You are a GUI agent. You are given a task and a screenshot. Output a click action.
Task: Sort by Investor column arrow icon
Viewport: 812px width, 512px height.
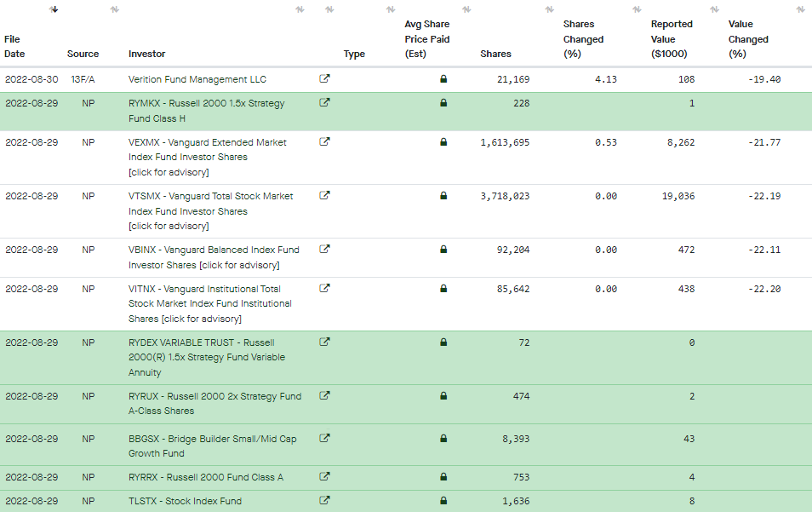pyautogui.click(x=300, y=9)
